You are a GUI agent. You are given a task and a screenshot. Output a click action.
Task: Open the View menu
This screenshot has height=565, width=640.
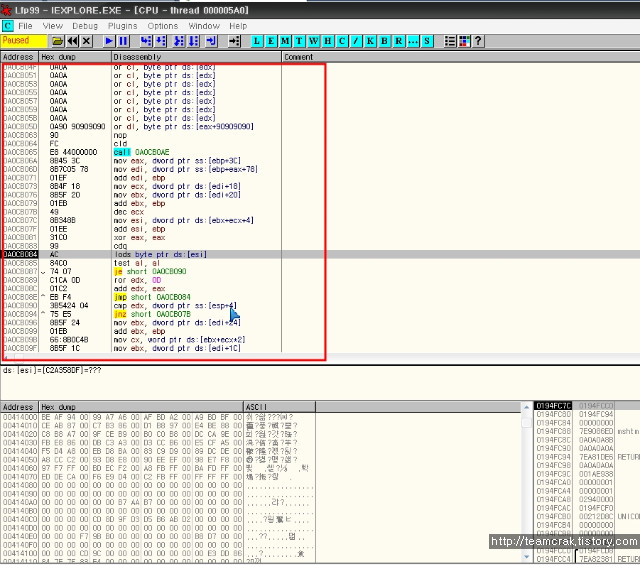point(53,26)
